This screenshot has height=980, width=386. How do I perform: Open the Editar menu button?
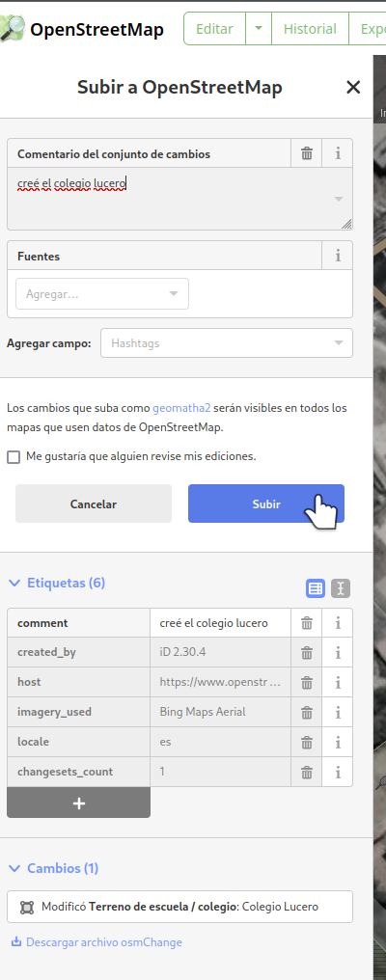click(x=214, y=29)
